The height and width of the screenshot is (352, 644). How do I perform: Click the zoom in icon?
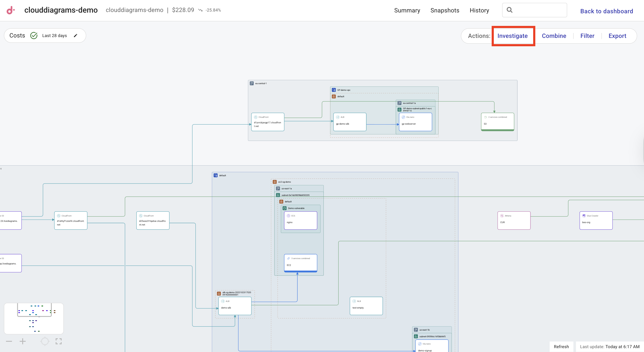(22, 341)
